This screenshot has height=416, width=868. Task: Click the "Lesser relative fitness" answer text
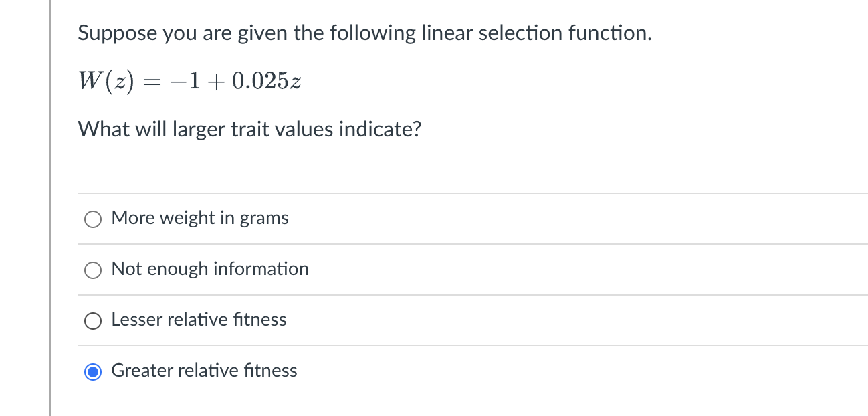198,320
